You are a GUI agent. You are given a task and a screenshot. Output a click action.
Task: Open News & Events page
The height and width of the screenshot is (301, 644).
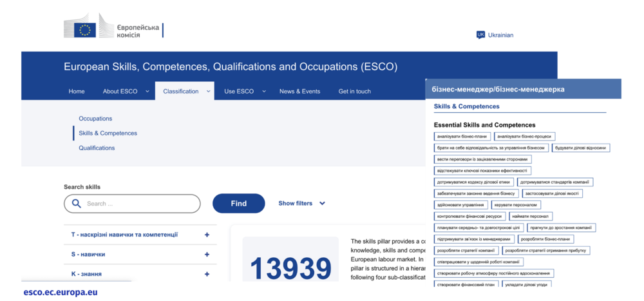(x=300, y=92)
